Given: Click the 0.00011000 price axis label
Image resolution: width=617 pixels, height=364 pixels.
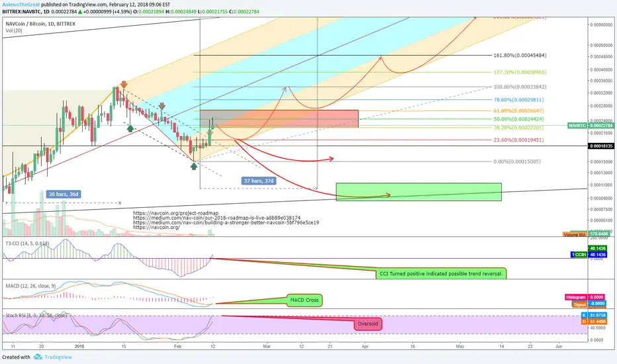Looking at the screenshot, I should 601,185.
